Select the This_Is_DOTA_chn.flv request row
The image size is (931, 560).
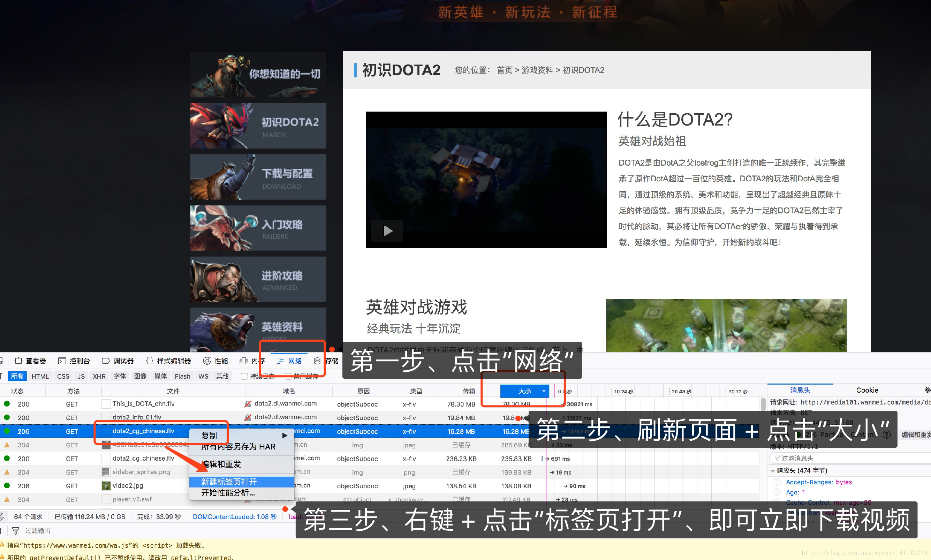379,404
